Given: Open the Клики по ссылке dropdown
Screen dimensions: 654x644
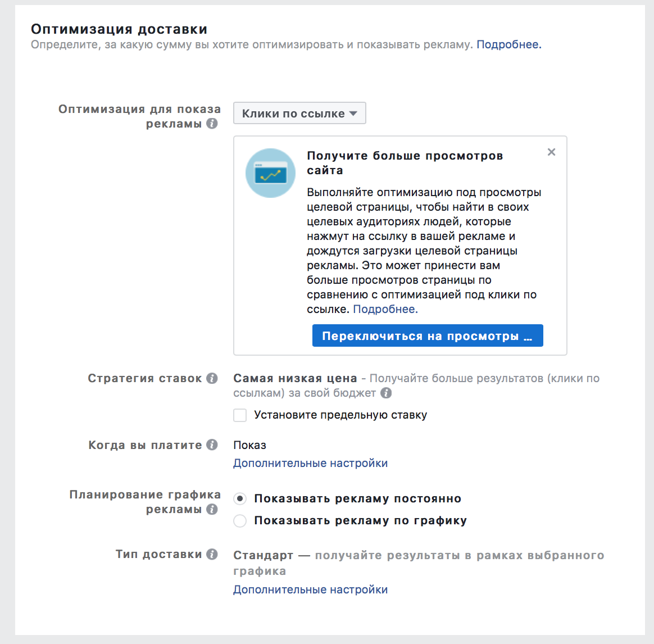Looking at the screenshot, I should click(299, 113).
